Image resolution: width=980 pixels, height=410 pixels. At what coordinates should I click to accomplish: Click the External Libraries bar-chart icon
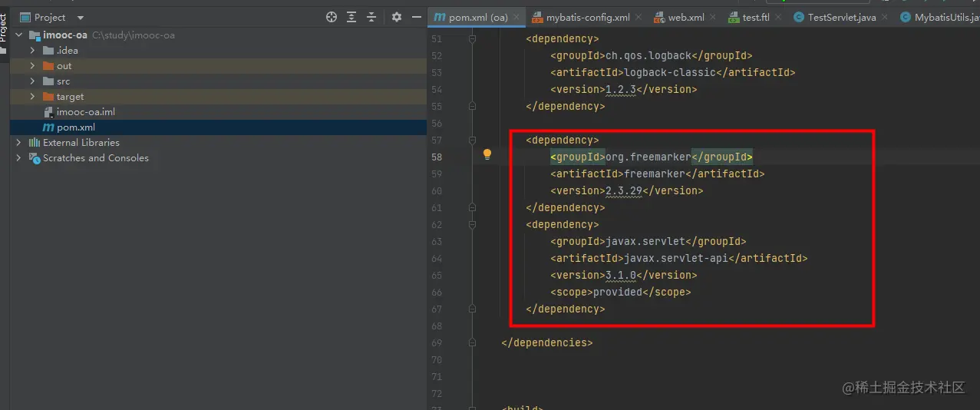35,143
